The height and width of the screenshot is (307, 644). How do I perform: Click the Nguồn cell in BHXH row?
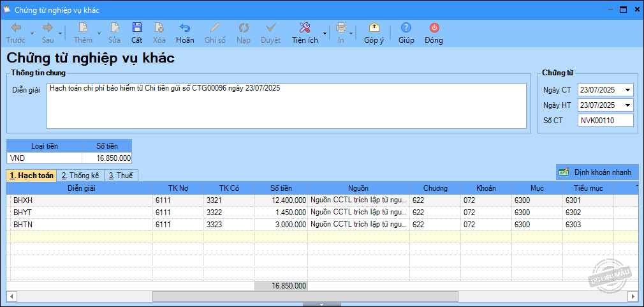(358, 200)
